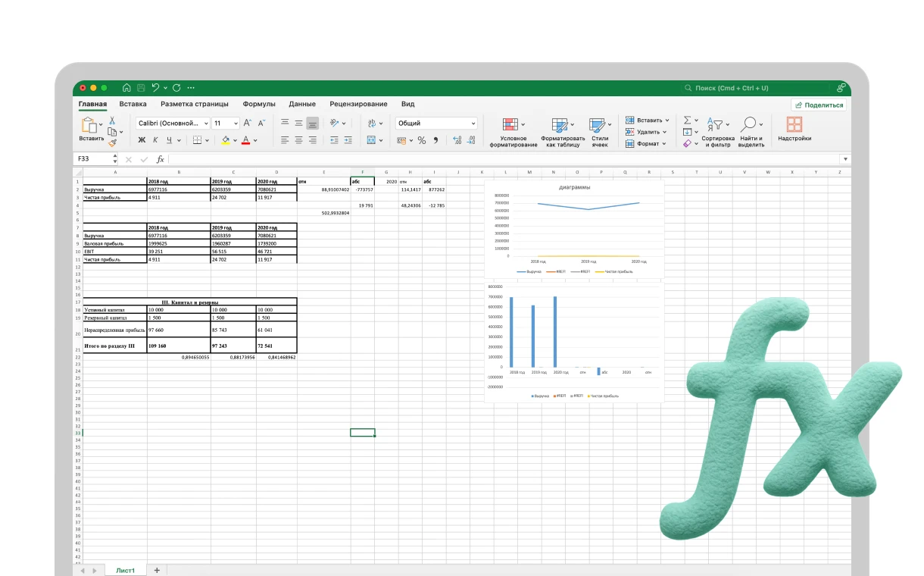Click the insert function fx icon
This screenshot has width=924, height=576.
click(x=160, y=159)
